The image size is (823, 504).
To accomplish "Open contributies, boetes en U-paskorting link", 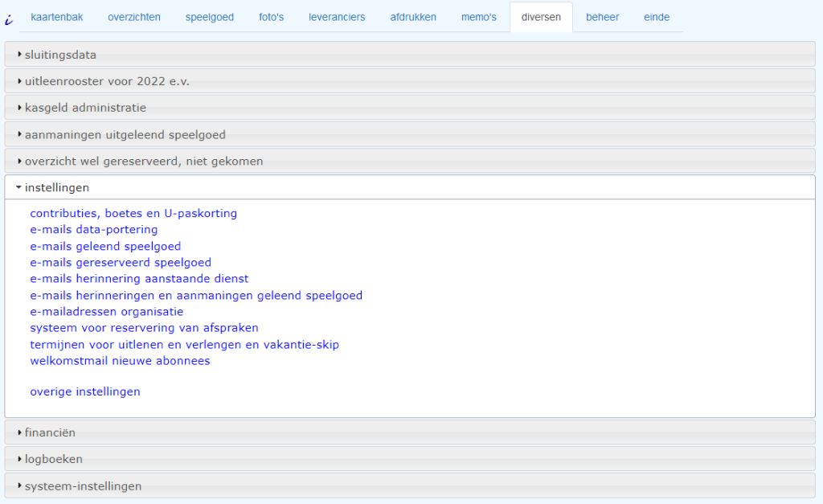I will point(133,213).
